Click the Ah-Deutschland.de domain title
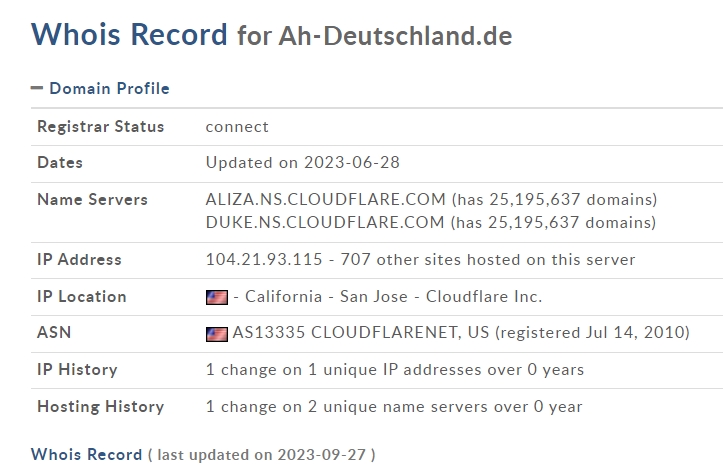The height and width of the screenshot is (471, 723). (x=395, y=36)
